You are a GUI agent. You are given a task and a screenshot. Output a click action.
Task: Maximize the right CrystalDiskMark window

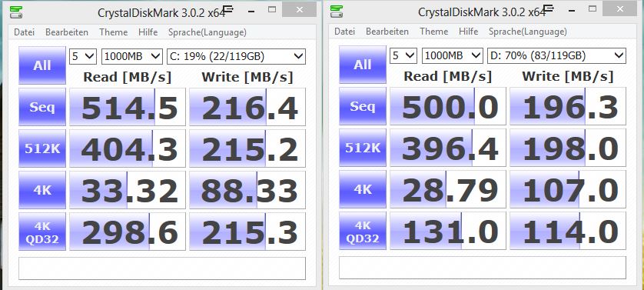pos(593,8)
